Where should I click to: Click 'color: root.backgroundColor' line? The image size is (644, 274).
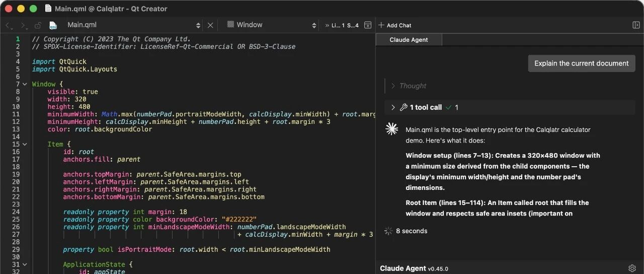click(100, 129)
